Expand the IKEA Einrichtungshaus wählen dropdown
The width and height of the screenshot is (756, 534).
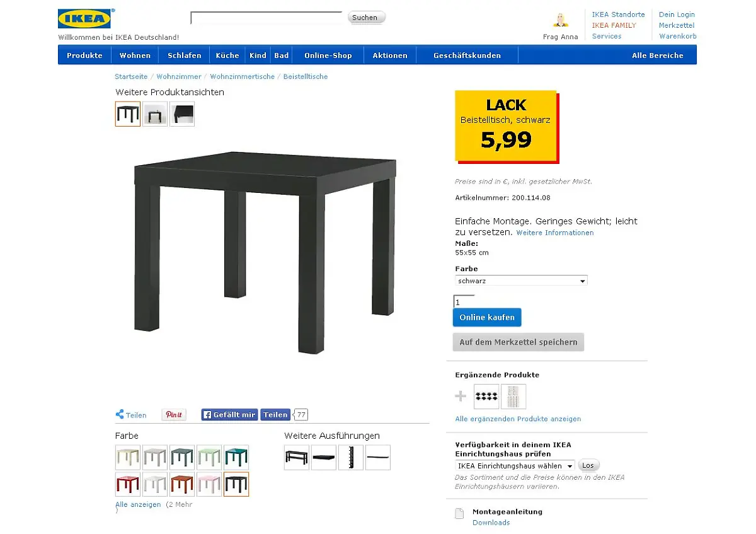[515, 466]
